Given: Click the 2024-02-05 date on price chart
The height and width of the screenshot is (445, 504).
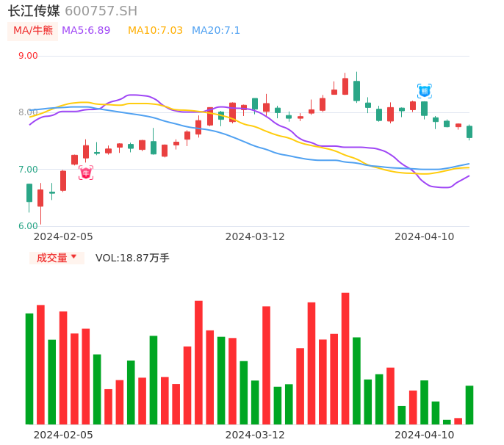Looking at the screenshot, I should point(63,236).
